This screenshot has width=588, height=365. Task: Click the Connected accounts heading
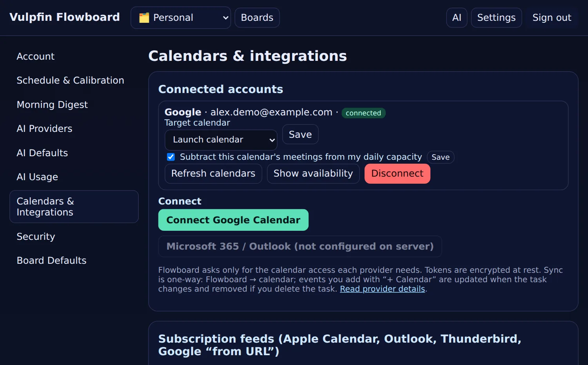click(221, 89)
